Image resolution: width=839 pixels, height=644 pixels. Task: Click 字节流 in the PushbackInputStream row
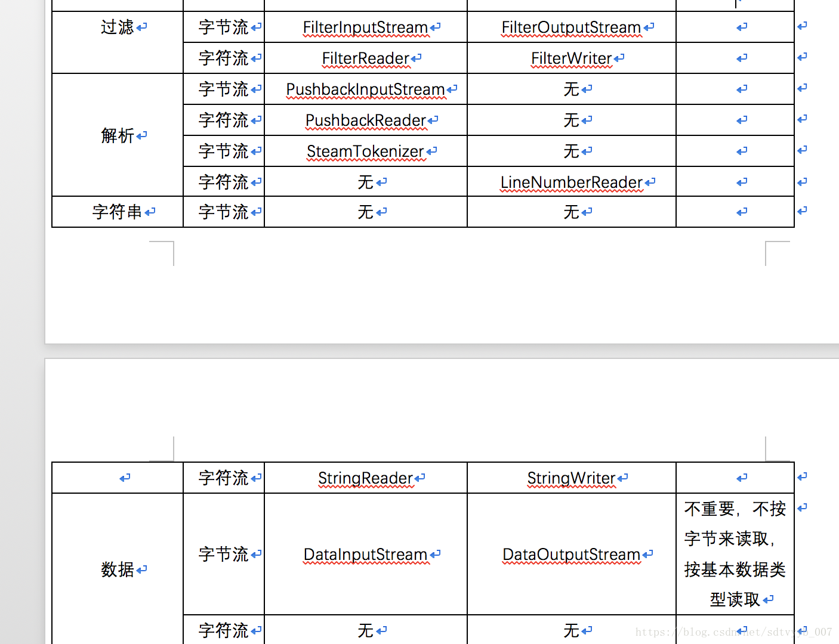point(223,89)
